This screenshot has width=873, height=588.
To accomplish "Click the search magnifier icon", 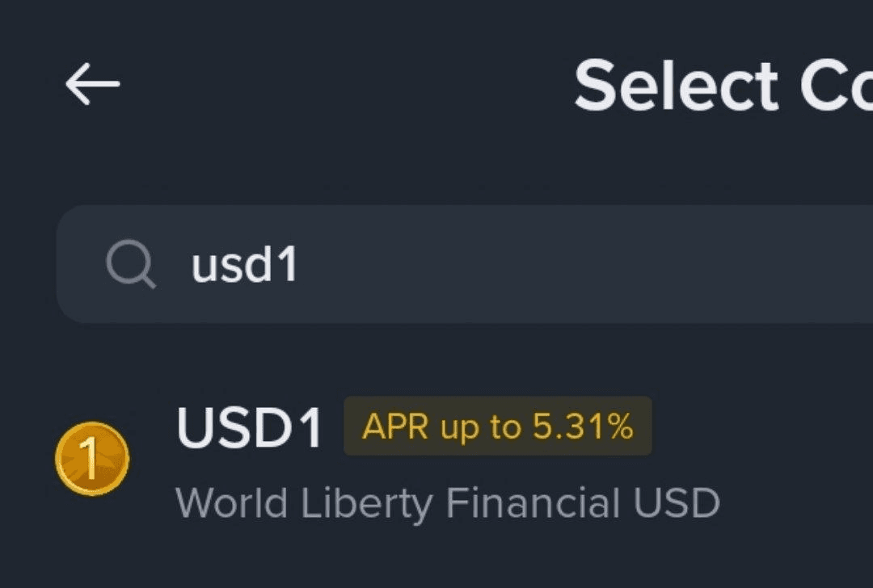I will (130, 265).
